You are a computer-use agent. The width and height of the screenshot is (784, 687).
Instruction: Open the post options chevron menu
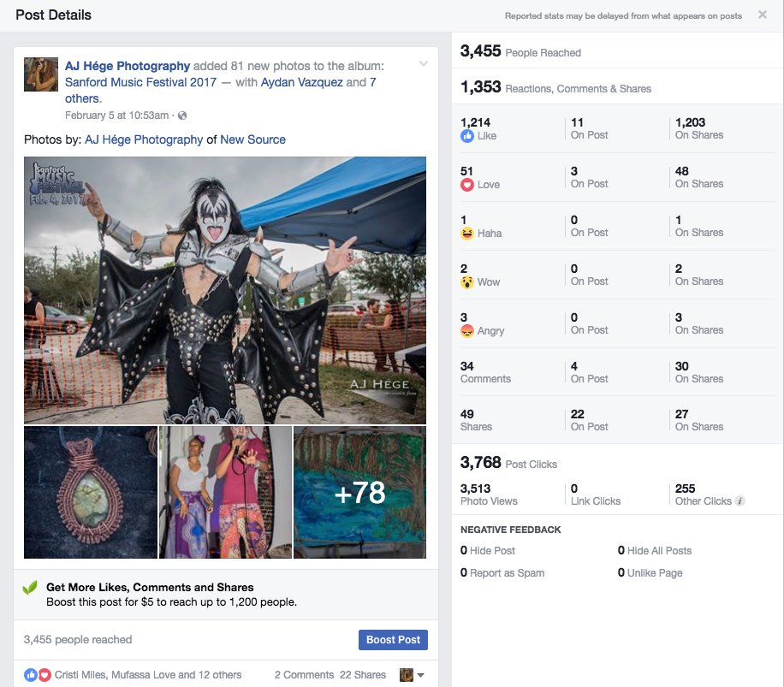pos(424,64)
